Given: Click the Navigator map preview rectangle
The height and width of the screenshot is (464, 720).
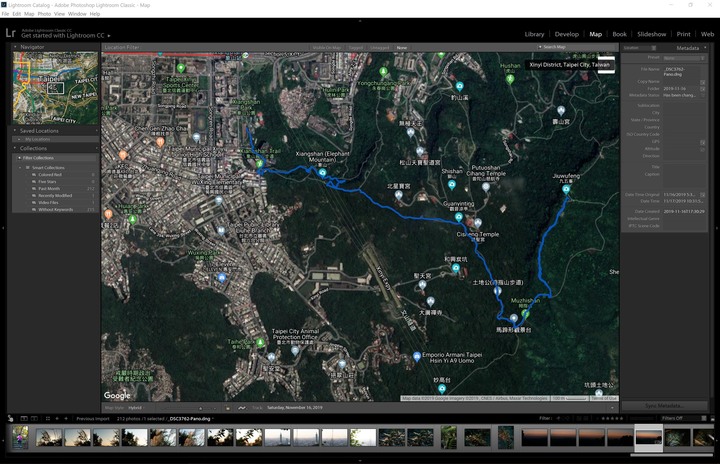Looking at the screenshot, I should (56, 88).
